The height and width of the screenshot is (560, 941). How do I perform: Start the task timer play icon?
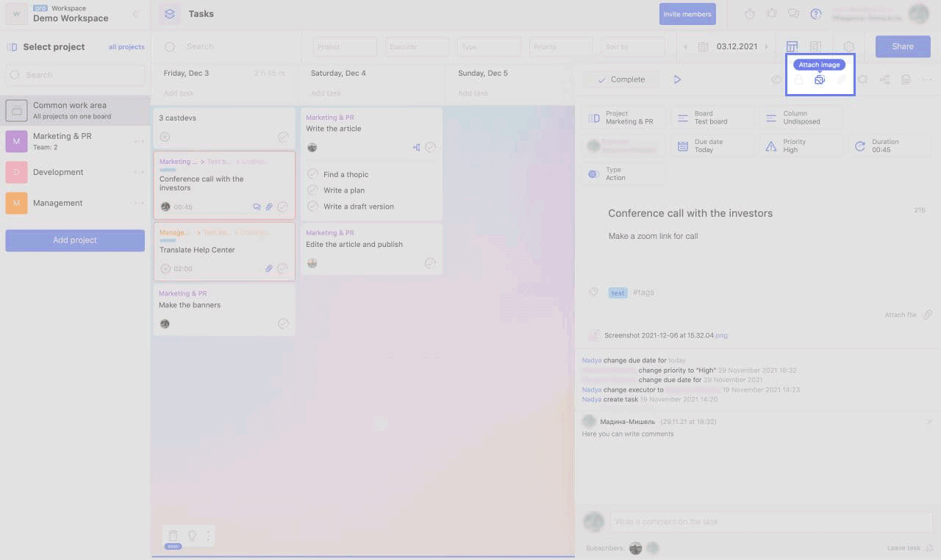pyautogui.click(x=677, y=79)
